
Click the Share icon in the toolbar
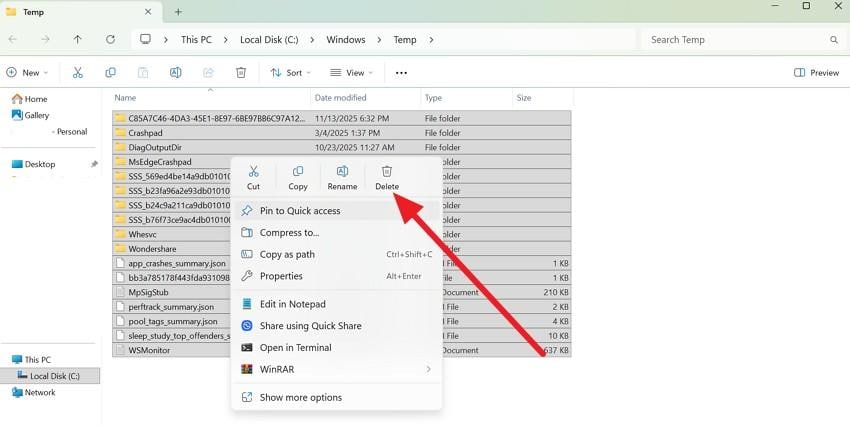click(208, 73)
